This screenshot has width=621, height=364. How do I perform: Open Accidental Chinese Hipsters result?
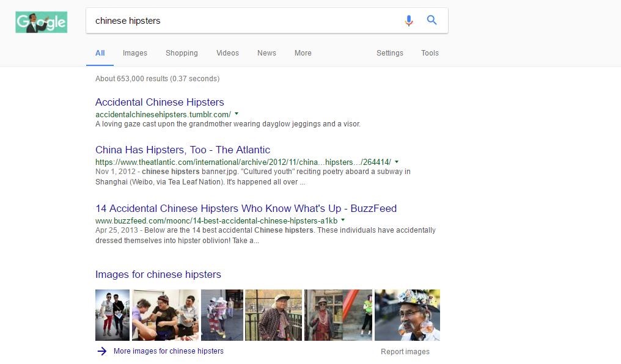point(160,102)
